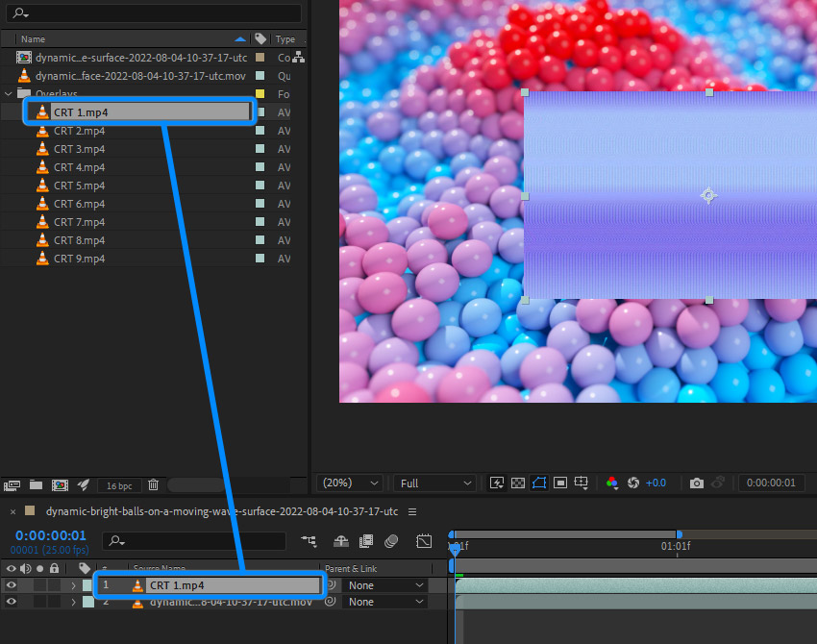Toggle Fast Previews lightning icon
Screen dimensions: 817x644
[497, 483]
